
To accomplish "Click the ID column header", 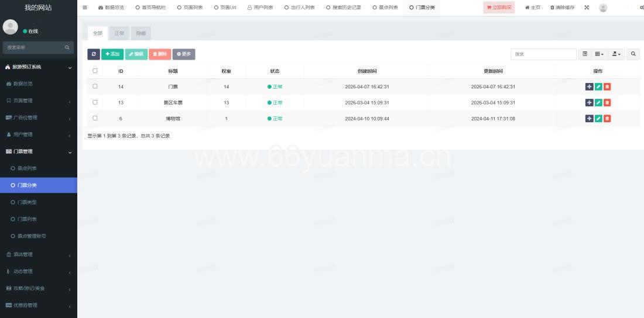I will (x=121, y=71).
